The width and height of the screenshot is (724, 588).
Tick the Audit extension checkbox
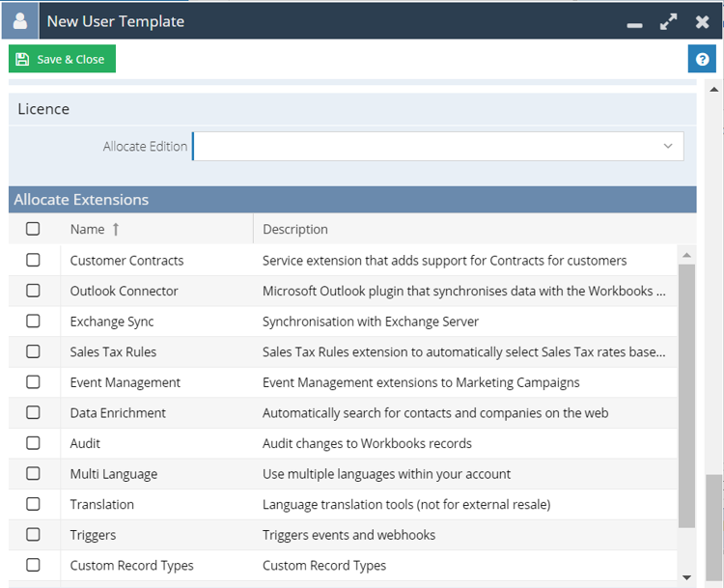pyautogui.click(x=33, y=443)
